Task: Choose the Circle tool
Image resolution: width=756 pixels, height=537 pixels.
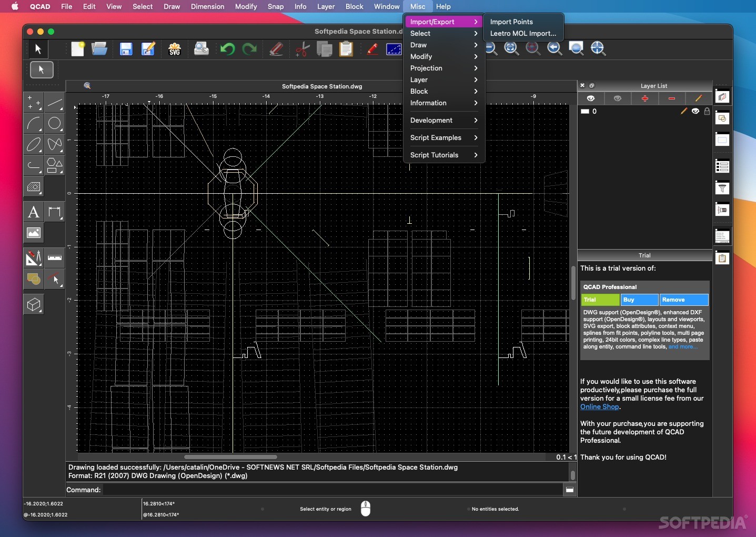Action: [x=55, y=123]
